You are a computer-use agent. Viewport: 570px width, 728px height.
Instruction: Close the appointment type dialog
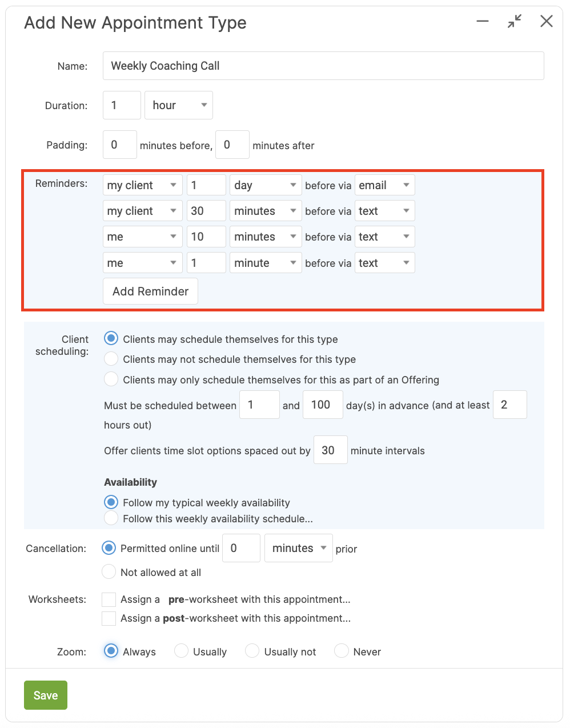point(547,22)
